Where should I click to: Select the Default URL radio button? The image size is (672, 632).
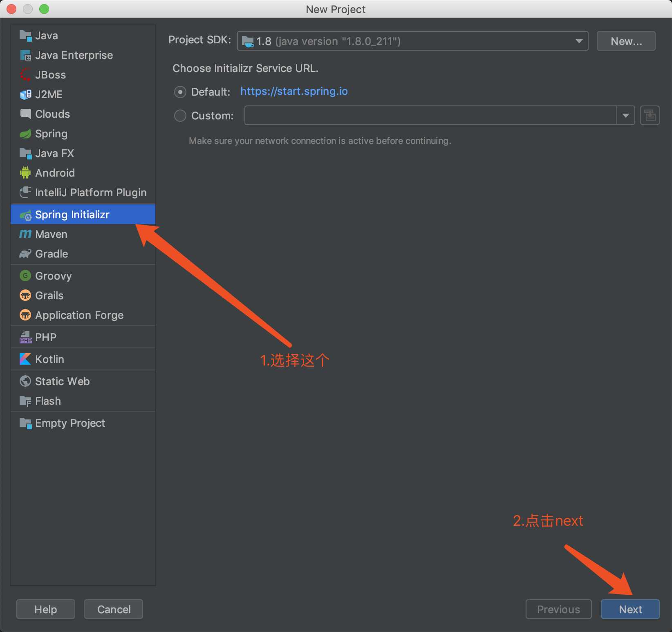[180, 92]
